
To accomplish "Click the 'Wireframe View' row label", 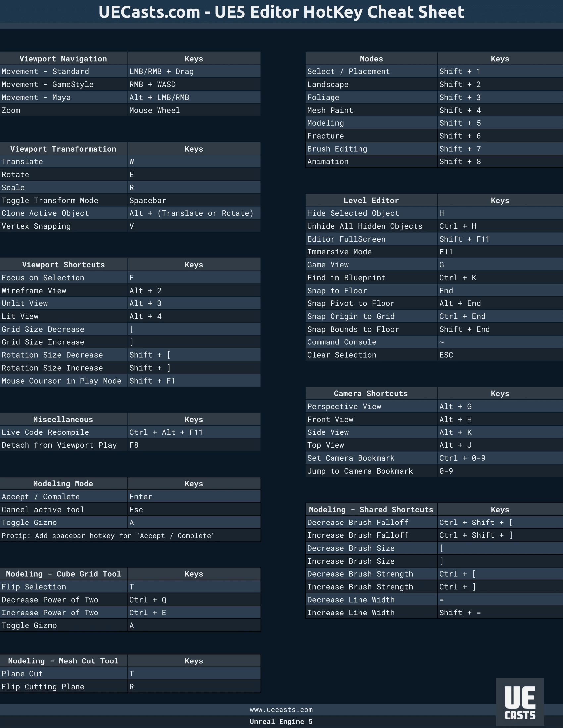I will (63, 291).
